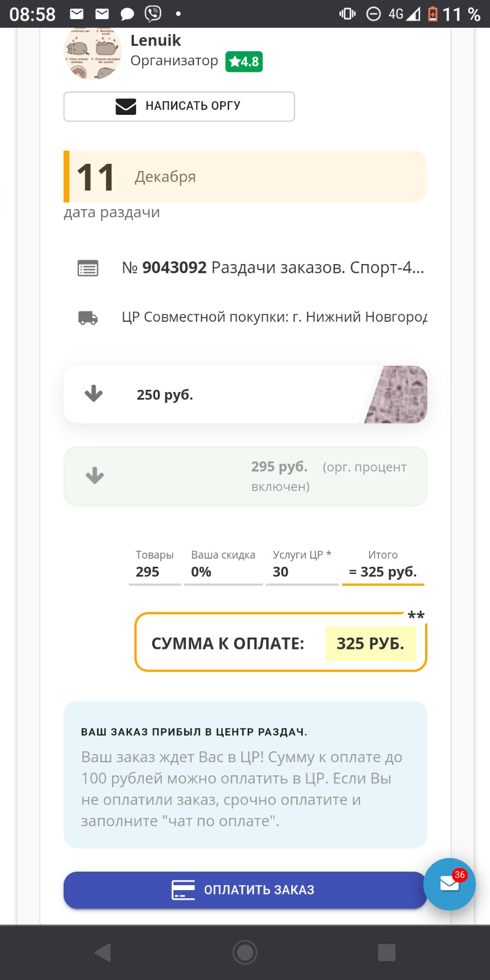Screen dimensions: 490x980
Task: Open the ЦР Совместной покупки address
Action: pos(274,317)
